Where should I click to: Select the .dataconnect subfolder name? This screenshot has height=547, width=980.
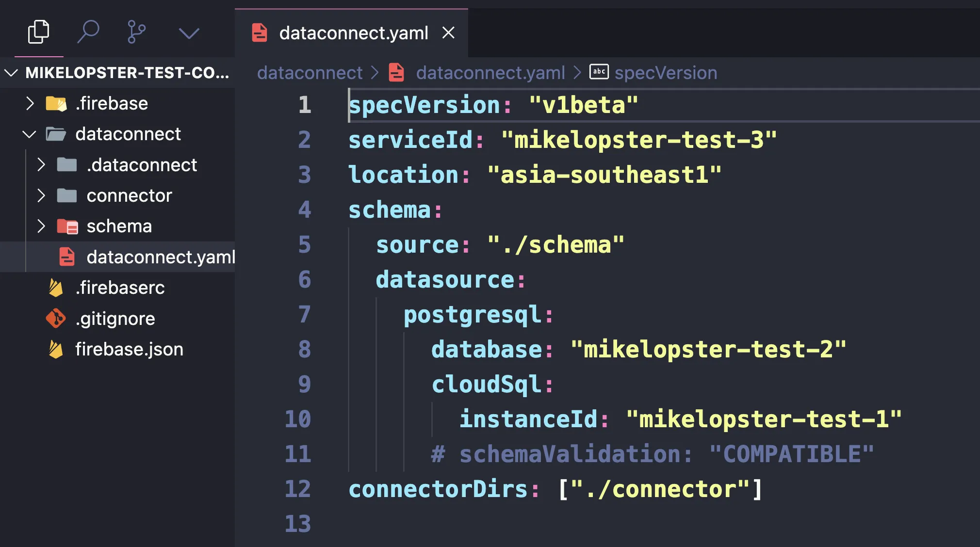(142, 165)
